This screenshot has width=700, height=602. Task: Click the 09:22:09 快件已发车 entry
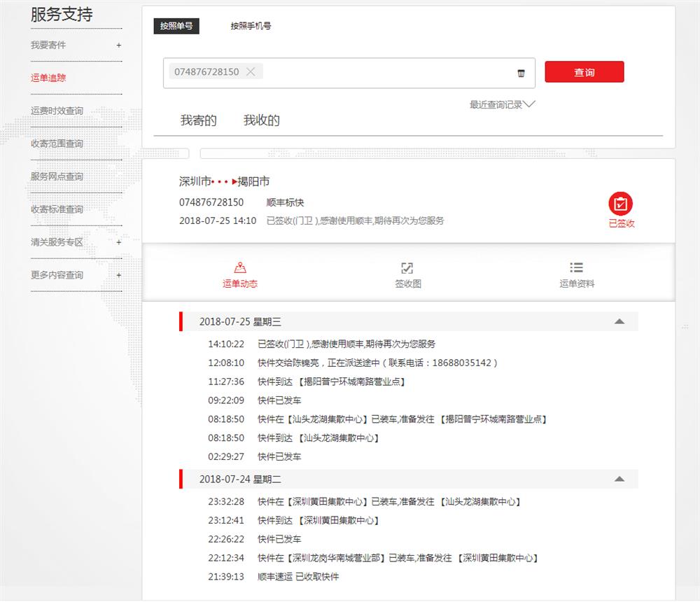[255, 400]
